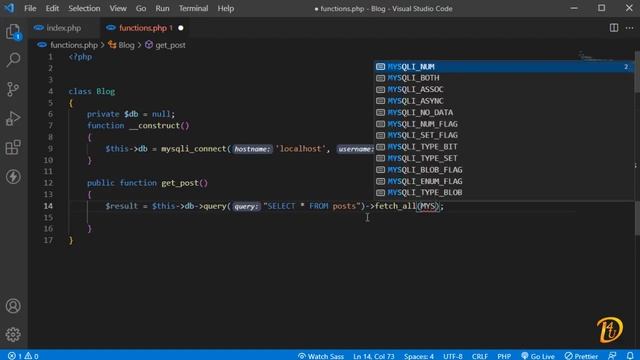
Task: Click class Blog declaration text
Action: [92, 91]
